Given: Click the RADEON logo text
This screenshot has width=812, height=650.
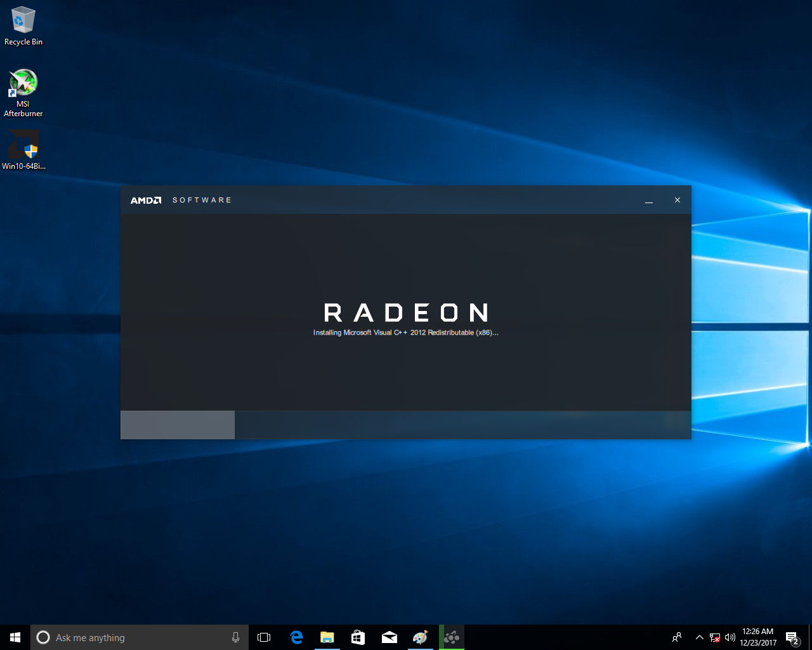Looking at the screenshot, I should pyautogui.click(x=406, y=312).
